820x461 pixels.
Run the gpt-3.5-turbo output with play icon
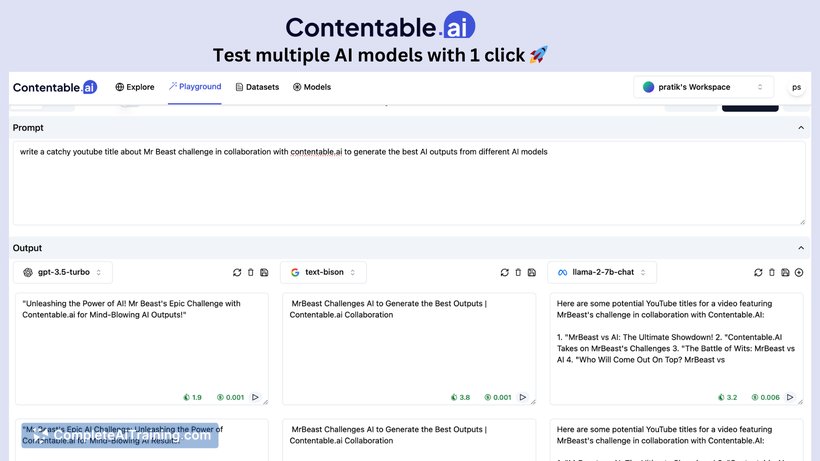255,397
